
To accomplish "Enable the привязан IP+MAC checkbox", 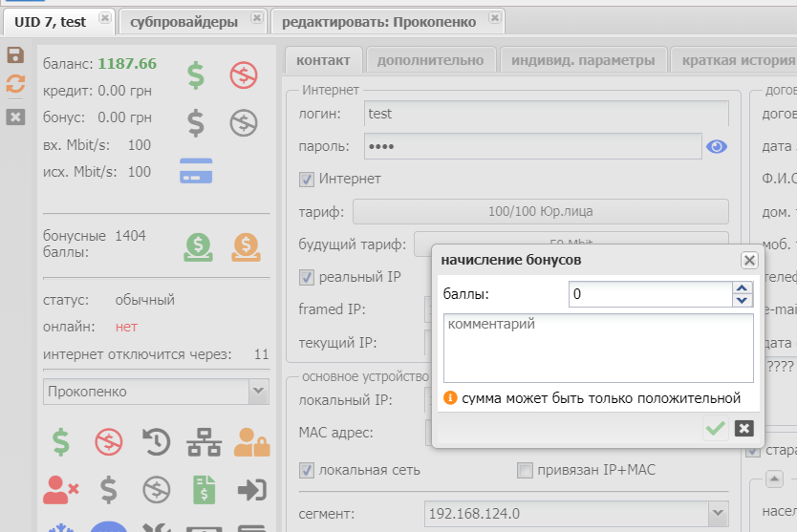I will tap(524, 470).
